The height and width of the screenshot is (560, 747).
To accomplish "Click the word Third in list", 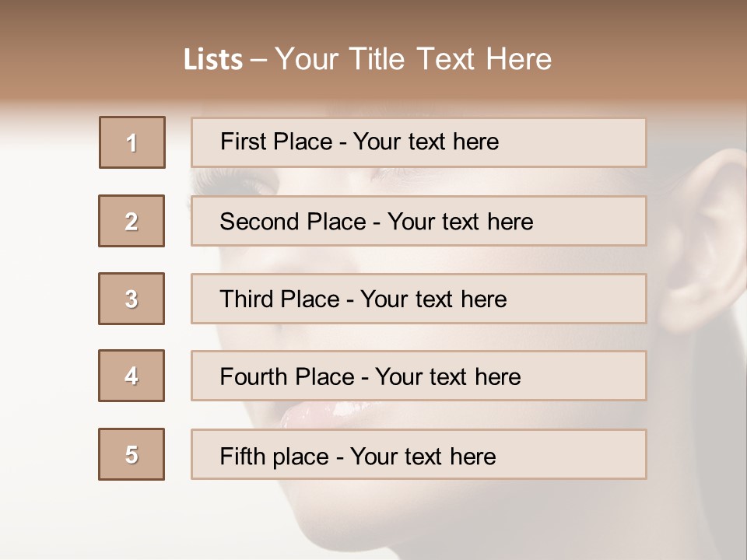I will pos(245,299).
